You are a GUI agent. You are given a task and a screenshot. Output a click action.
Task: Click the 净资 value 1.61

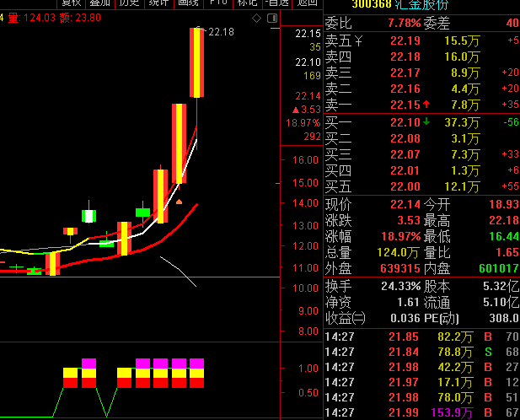pos(409,302)
